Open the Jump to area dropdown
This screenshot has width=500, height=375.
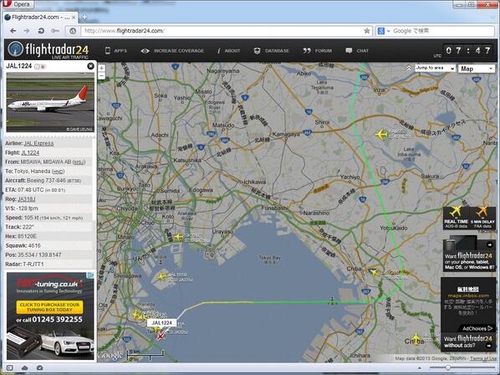coord(435,68)
